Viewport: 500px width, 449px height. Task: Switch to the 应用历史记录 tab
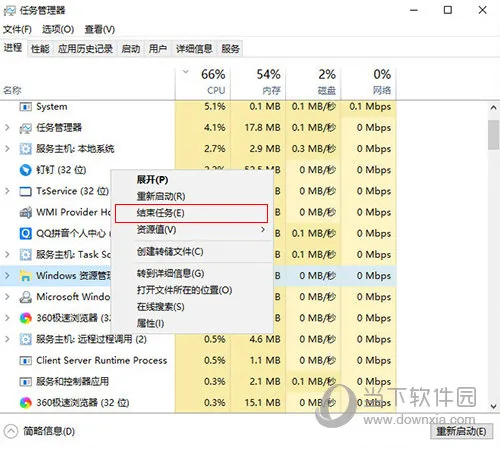85,49
